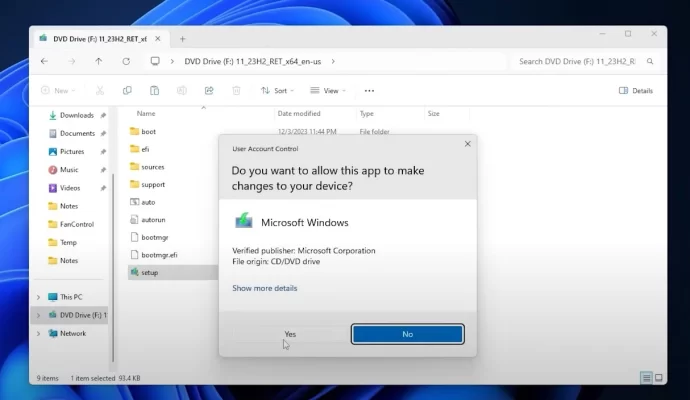Sort by the Date modified column
The width and height of the screenshot is (690, 400).
[x=299, y=114]
